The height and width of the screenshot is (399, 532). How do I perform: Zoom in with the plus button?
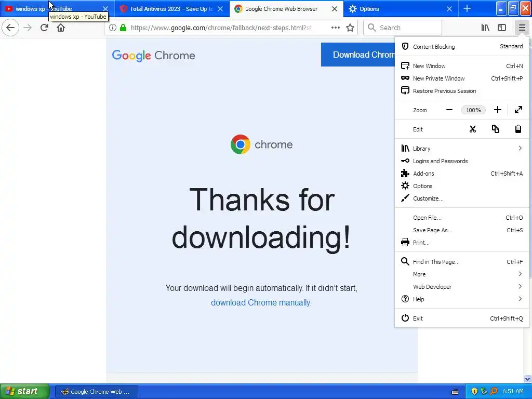[497, 110]
